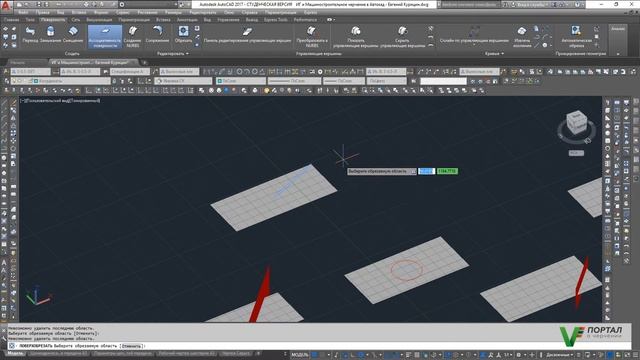640x360 pixels.
Task: Switch to the Тело ribbon tab
Action: pyautogui.click(x=30, y=20)
